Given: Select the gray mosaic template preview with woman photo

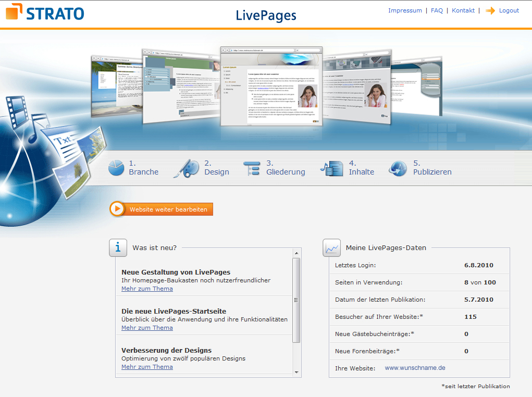Looking at the screenshot, I should coord(357,86).
